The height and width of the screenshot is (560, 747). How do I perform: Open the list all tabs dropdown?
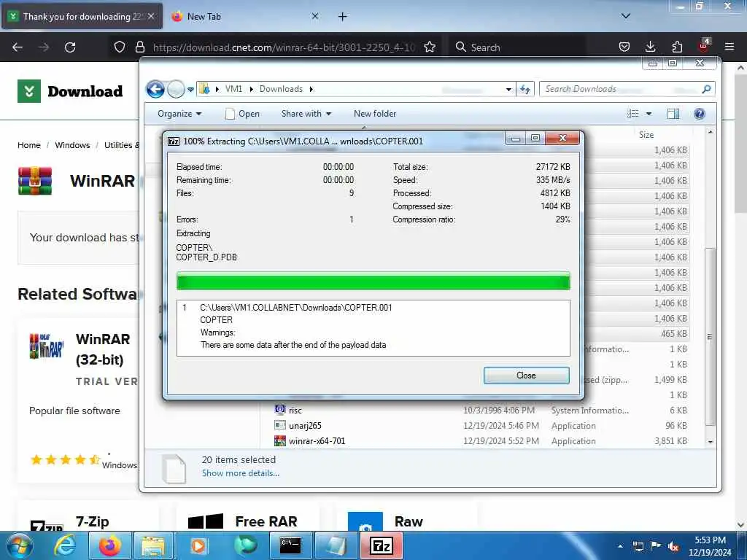pyautogui.click(x=626, y=16)
